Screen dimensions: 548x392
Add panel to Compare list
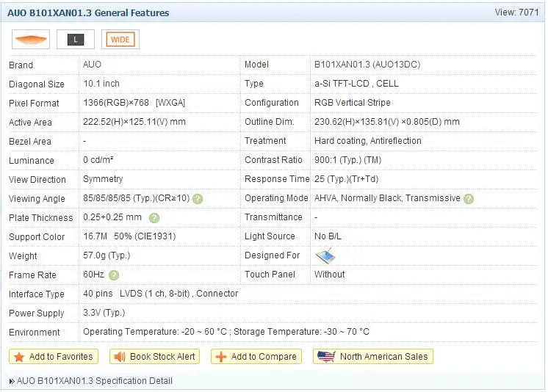click(x=256, y=357)
